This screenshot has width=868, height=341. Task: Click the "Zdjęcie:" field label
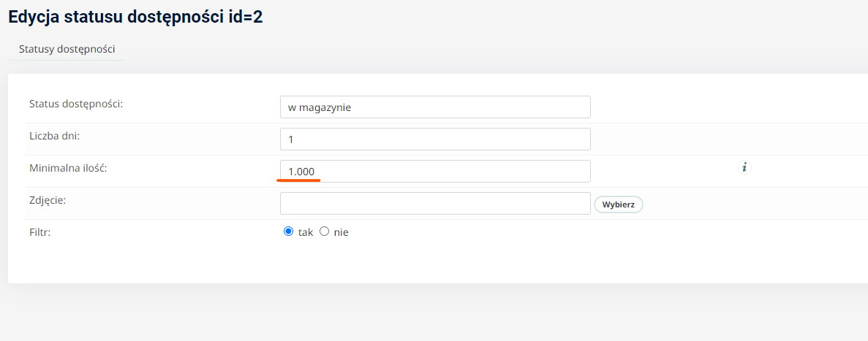[48, 200]
